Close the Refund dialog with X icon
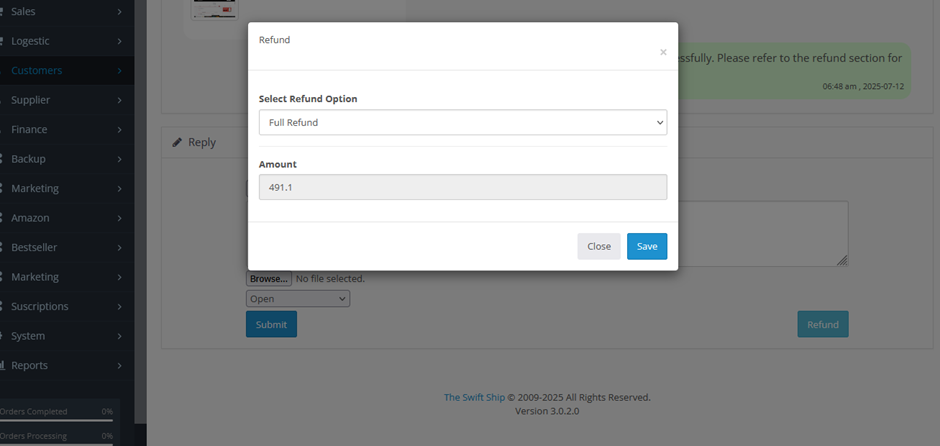 (663, 52)
